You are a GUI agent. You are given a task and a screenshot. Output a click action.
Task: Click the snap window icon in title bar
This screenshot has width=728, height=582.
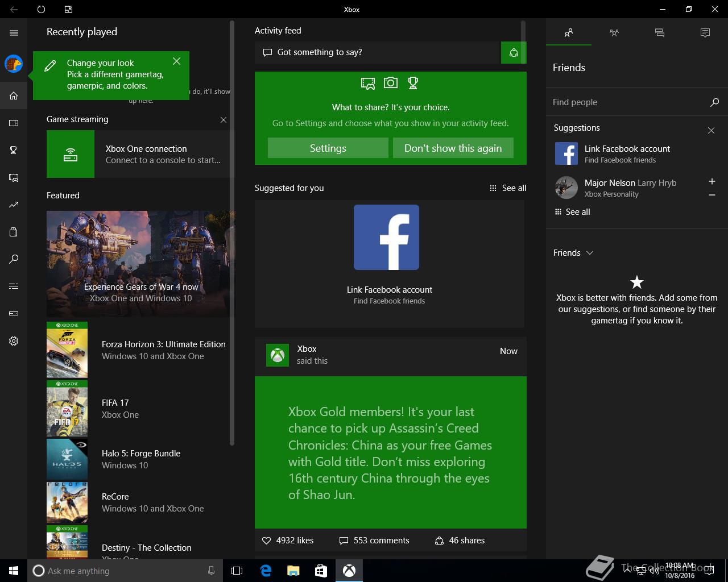(x=68, y=9)
